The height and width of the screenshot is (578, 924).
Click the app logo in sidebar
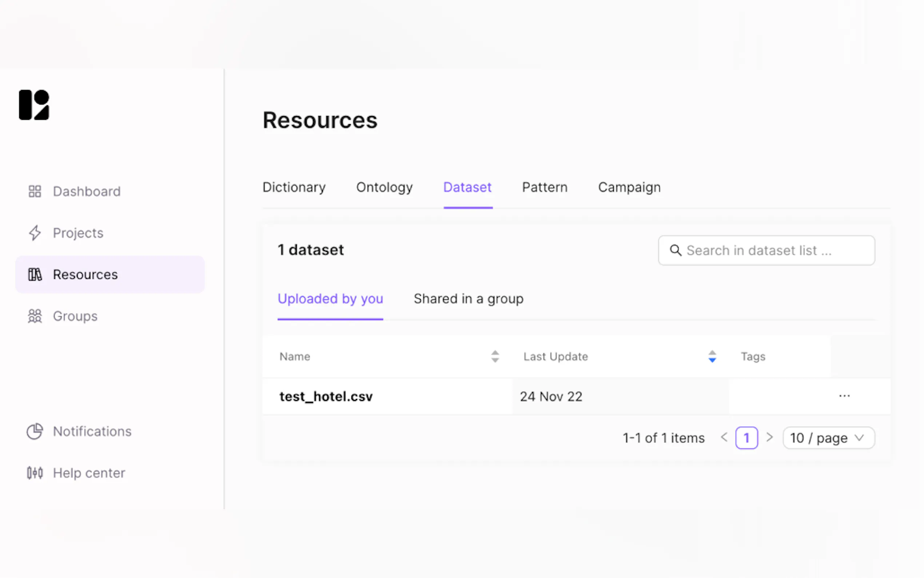point(34,105)
